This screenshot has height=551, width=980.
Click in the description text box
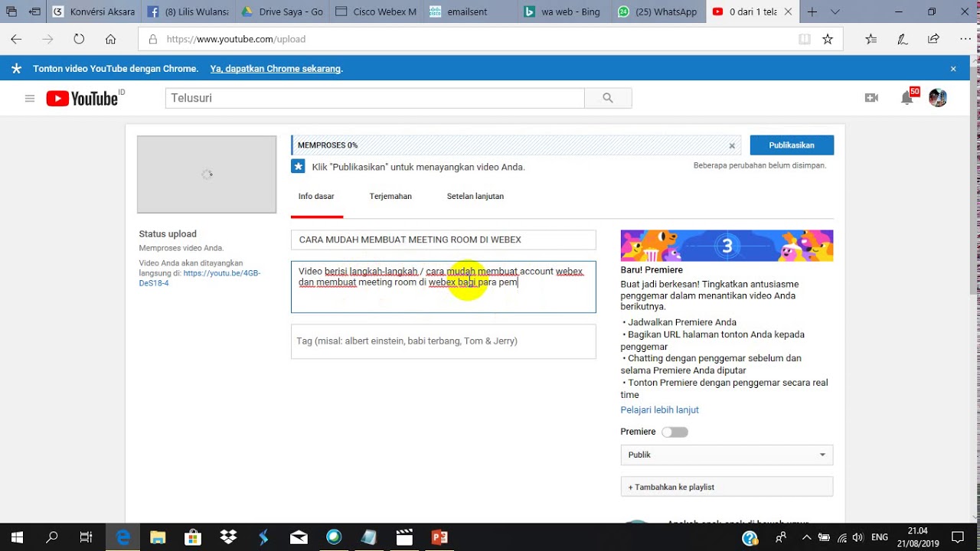tap(443, 287)
